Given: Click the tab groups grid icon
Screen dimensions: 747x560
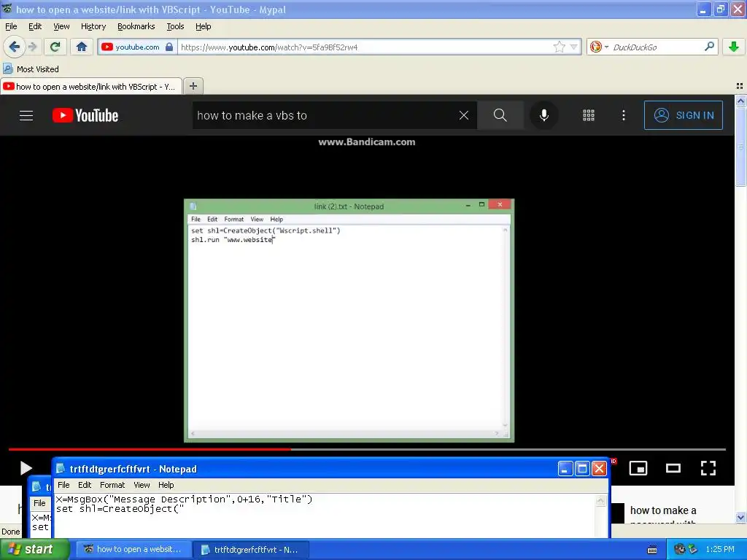Looking at the screenshot, I should coord(740,86).
